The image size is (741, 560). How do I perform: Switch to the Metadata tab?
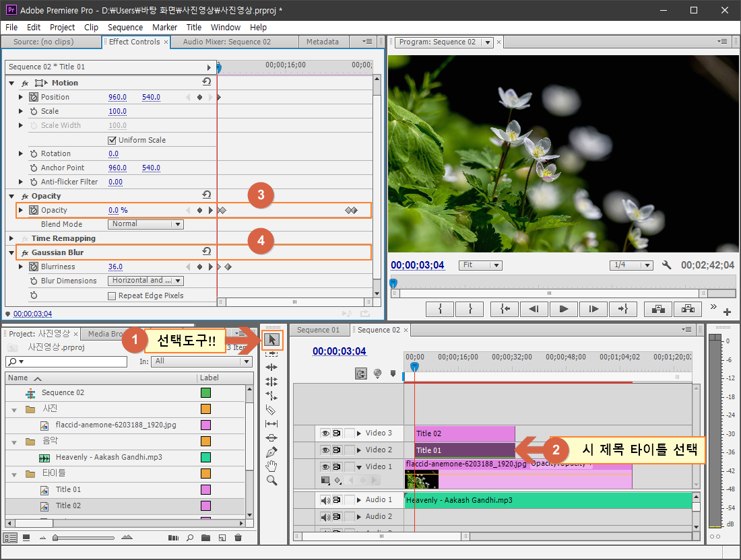[x=323, y=42]
